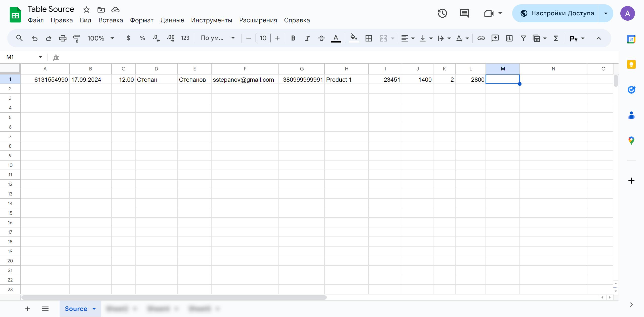Toggle italic text formatting
This screenshot has width=644, height=317.
point(308,38)
